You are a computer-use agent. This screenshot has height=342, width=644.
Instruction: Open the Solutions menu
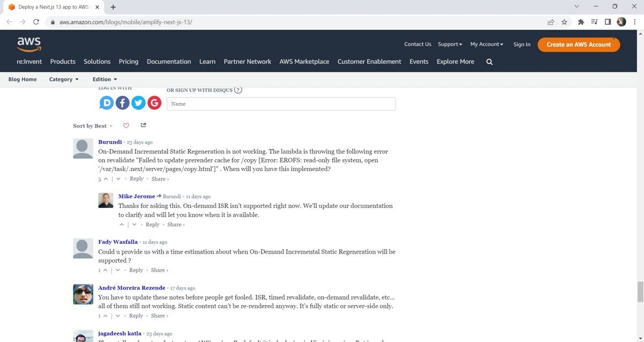click(97, 62)
